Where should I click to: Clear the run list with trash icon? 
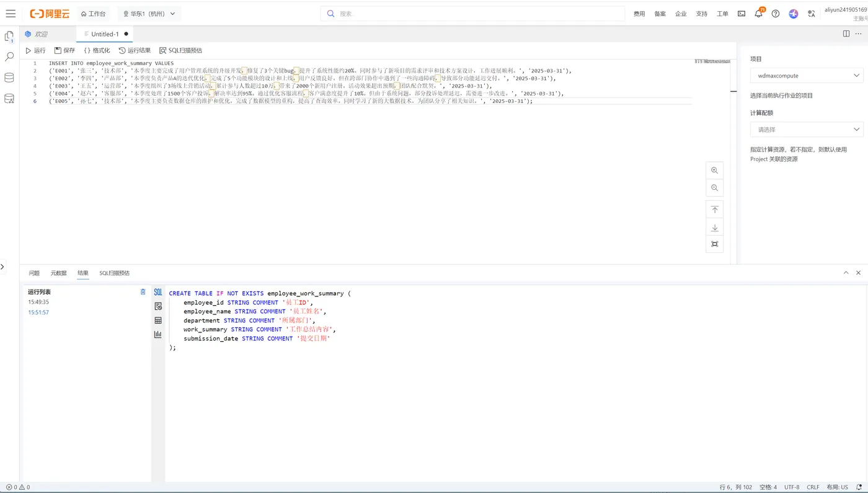click(143, 291)
